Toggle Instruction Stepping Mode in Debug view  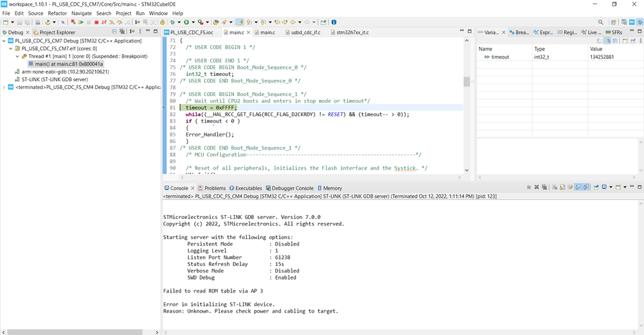(132, 31)
